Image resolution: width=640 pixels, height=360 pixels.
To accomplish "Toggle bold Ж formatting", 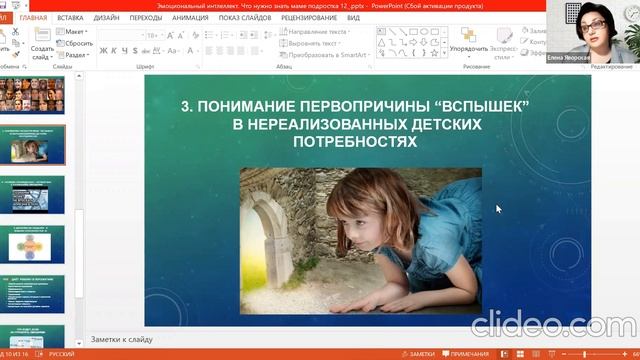I will click(103, 51).
